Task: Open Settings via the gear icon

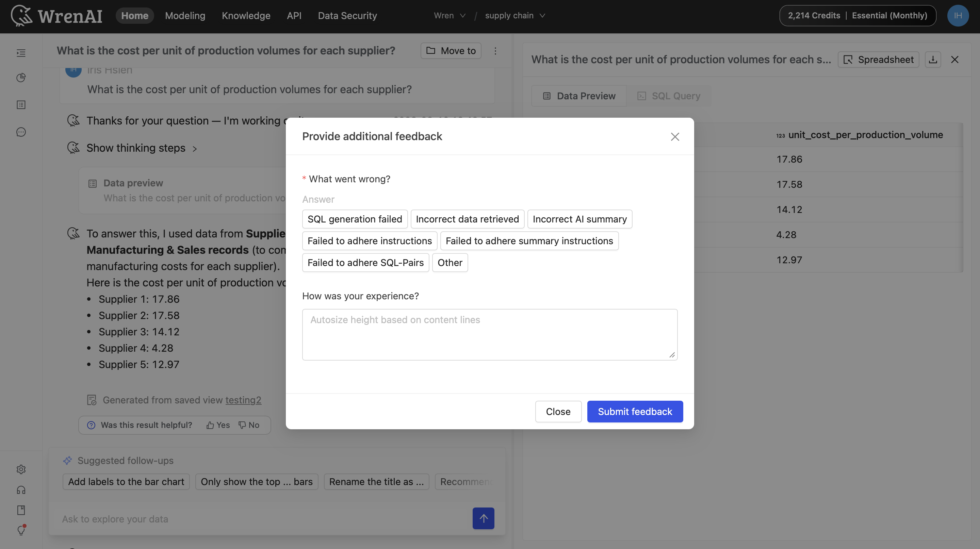Action: click(21, 469)
